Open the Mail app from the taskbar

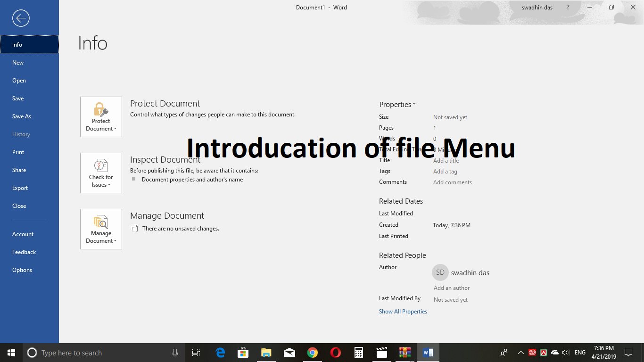(289, 352)
